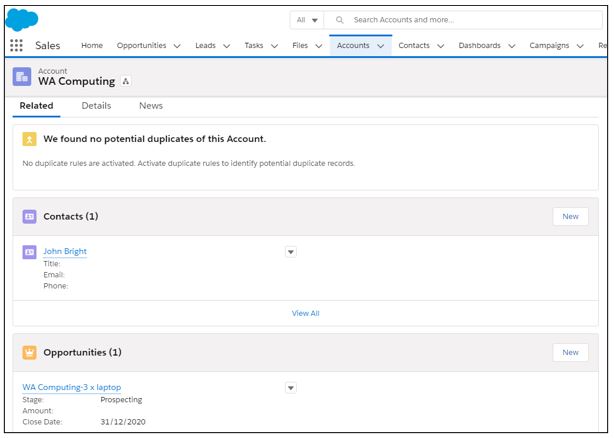Click the John Bright contact icon
Screen dimensions: 614x438
coord(29,252)
